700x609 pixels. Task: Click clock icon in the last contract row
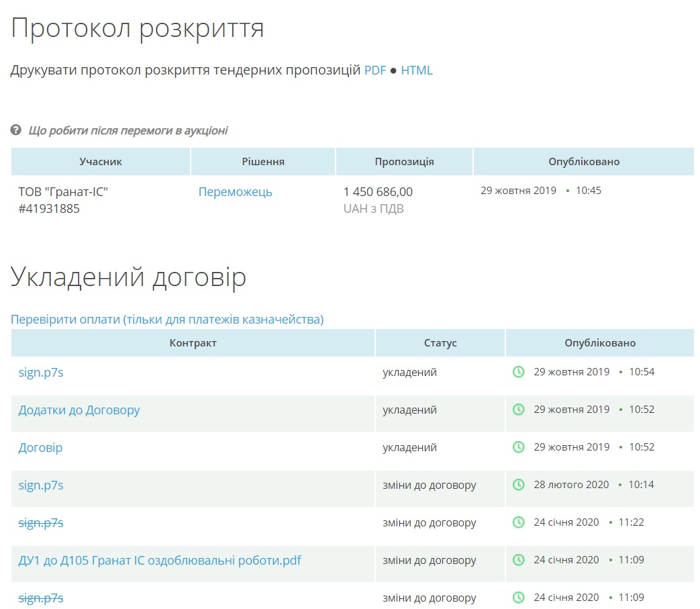pyautogui.click(x=518, y=598)
